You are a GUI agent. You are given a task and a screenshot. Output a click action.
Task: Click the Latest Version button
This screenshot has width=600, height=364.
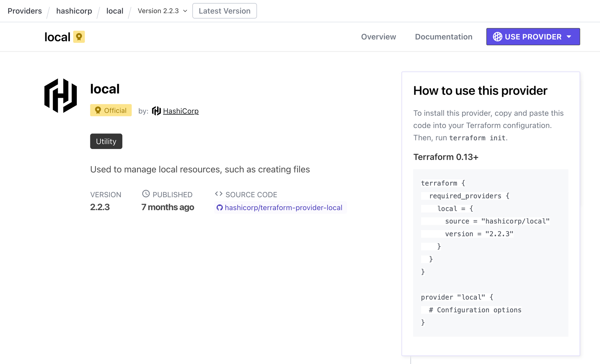(224, 11)
